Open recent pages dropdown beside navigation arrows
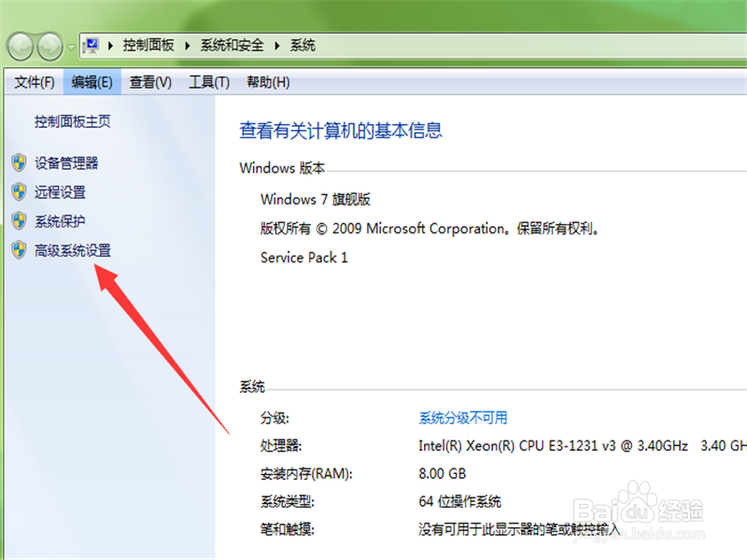The height and width of the screenshot is (560, 747). pos(71,48)
